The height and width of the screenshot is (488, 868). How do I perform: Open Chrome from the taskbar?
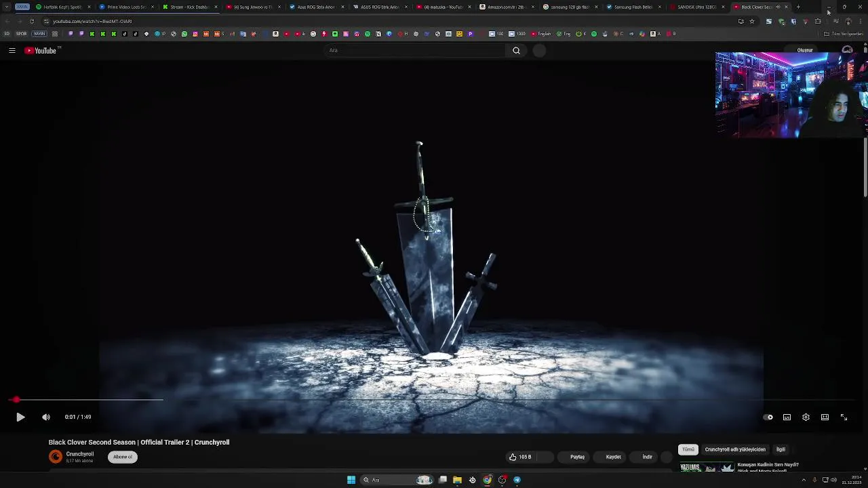[488, 480]
